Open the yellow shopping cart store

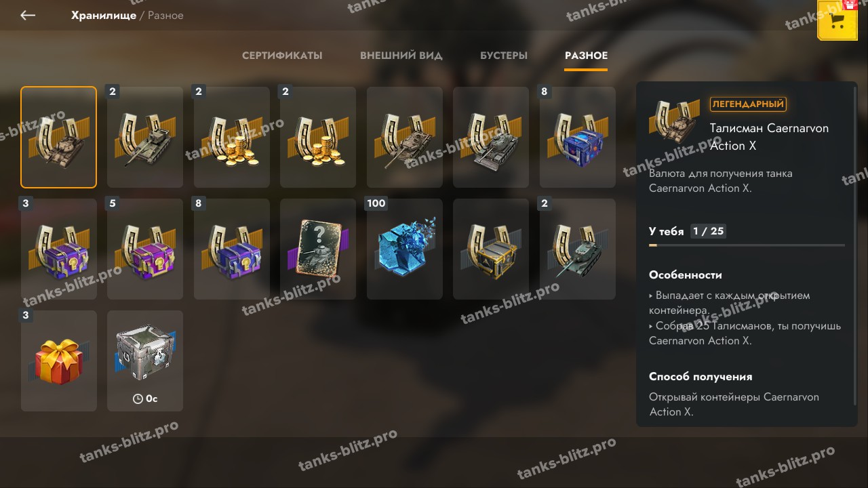pos(837,20)
